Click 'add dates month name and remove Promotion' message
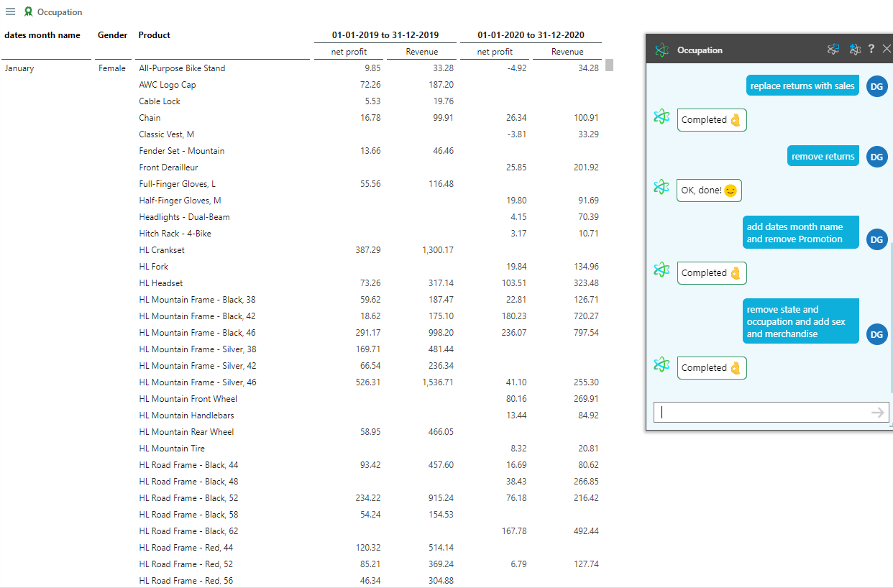The height and width of the screenshot is (588, 893). (x=801, y=233)
